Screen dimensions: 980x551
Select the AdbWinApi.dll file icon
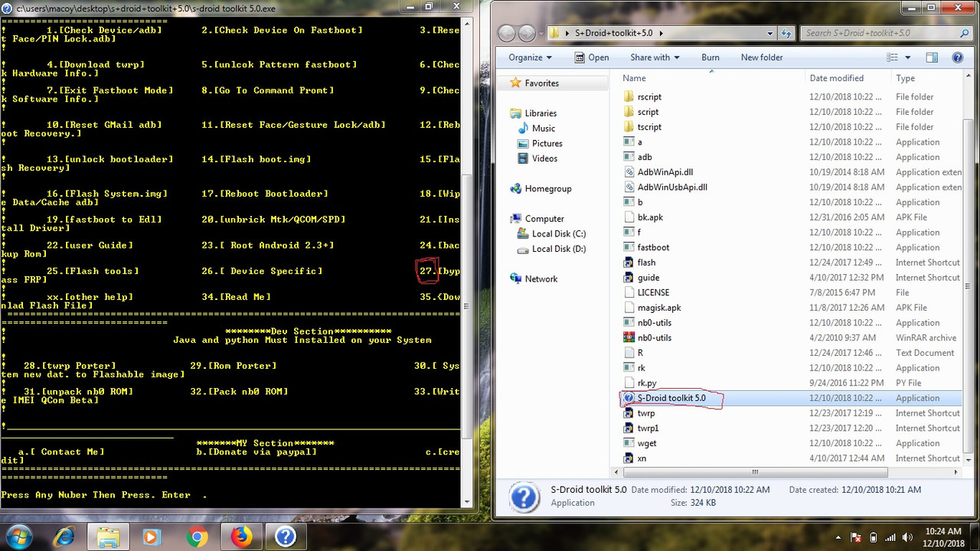629,172
